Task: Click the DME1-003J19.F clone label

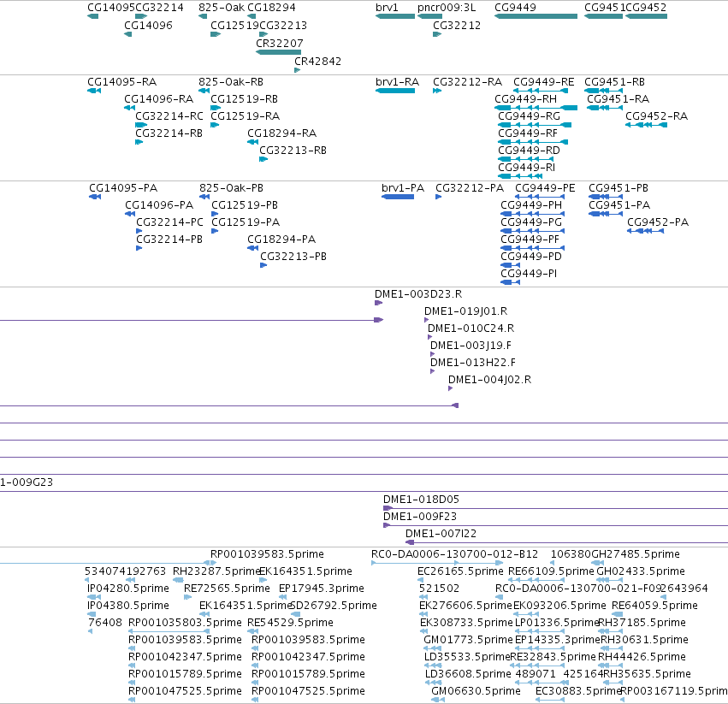Action: click(471, 346)
